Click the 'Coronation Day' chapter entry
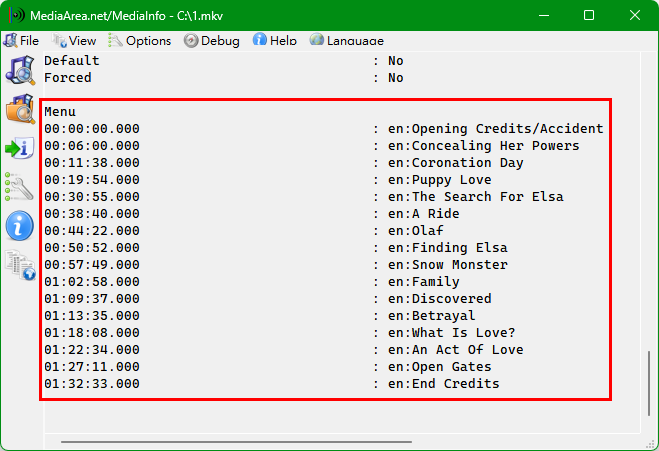The height and width of the screenshot is (451, 659). coord(467,163)
